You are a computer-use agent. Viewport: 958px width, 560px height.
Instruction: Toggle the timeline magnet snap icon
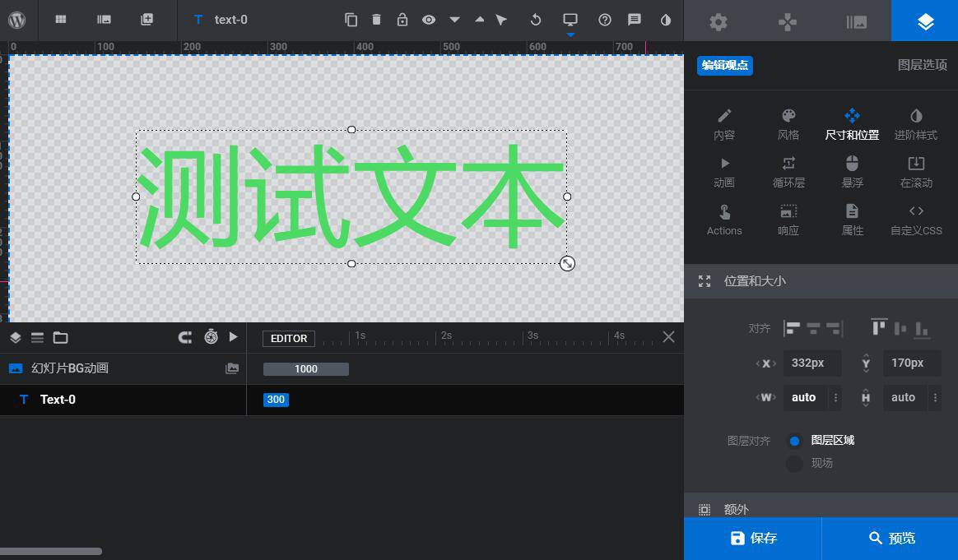185,338
